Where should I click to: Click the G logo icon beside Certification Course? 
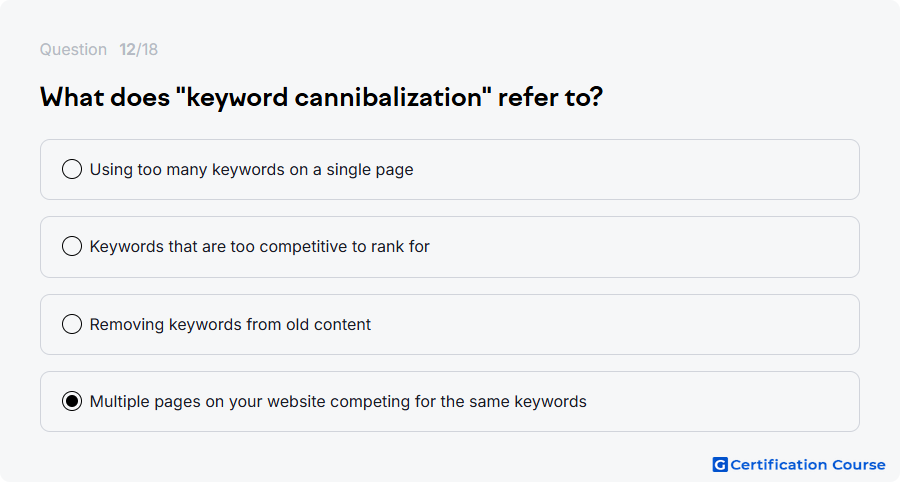point(720,464)
